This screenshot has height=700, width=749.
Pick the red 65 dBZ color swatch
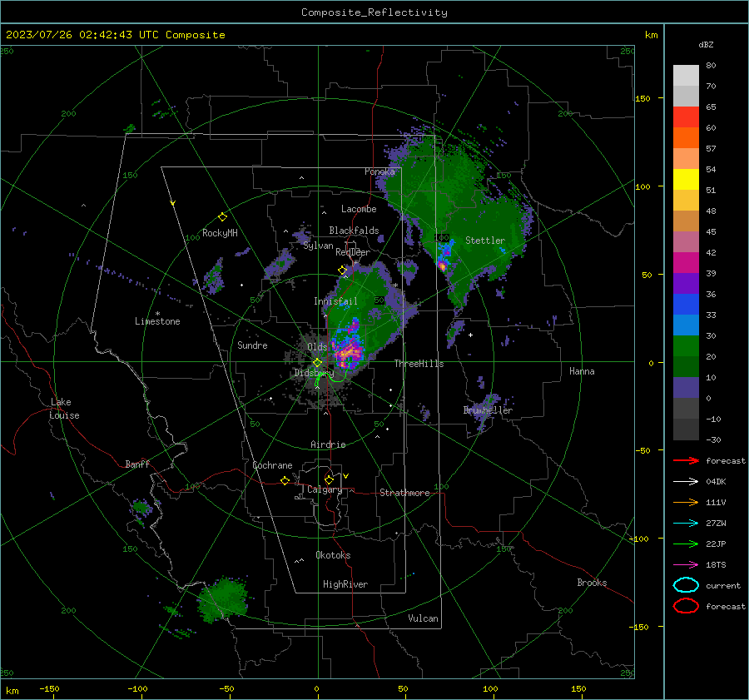686,117
